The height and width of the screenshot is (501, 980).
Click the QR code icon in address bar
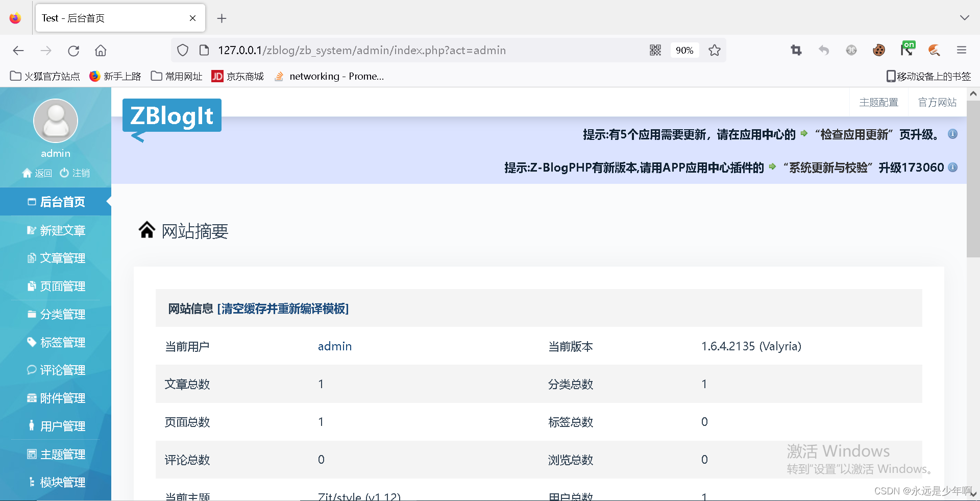pos(655,50)
